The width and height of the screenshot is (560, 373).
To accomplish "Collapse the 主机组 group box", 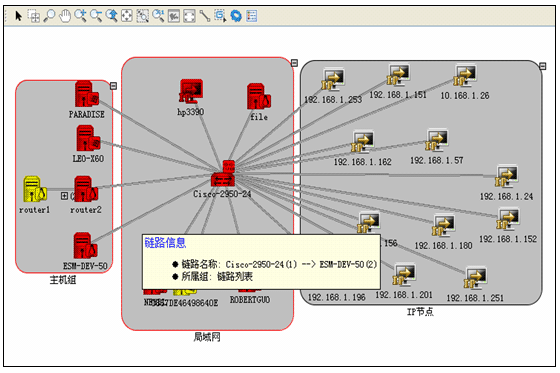I will 114,86.
